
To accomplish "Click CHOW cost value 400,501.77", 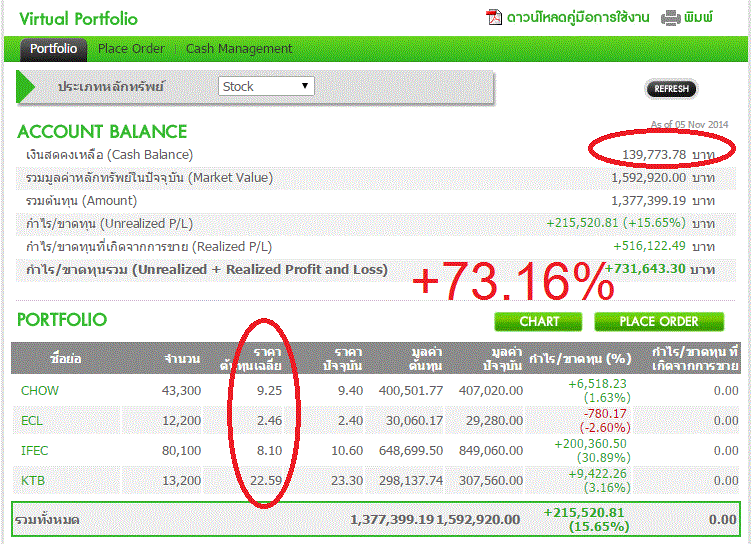I will pyautogui.click(x=411, y=390).
